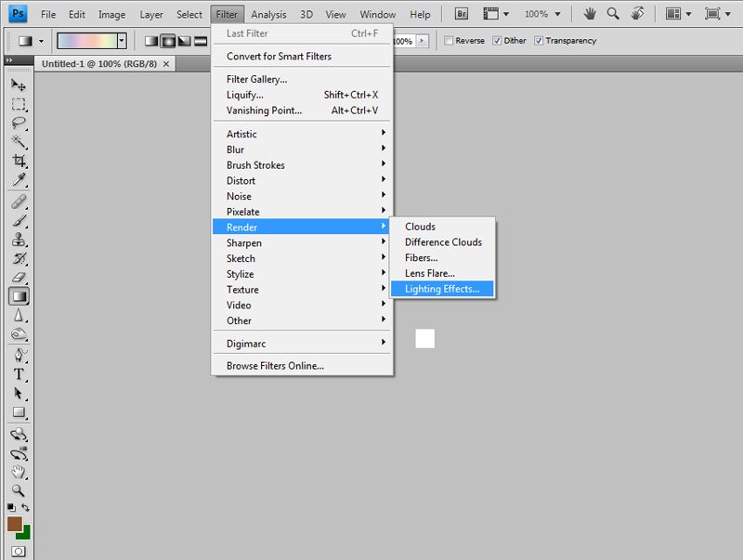The height and width of the screenshot is (560, 743).
Task: Select the 3D Rotate tool
Action: (19, 434)
